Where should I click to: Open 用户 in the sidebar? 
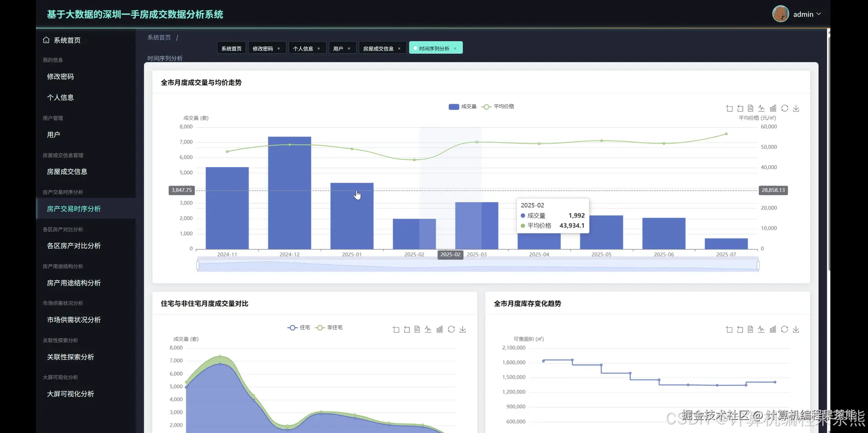(x=86, y=135)
